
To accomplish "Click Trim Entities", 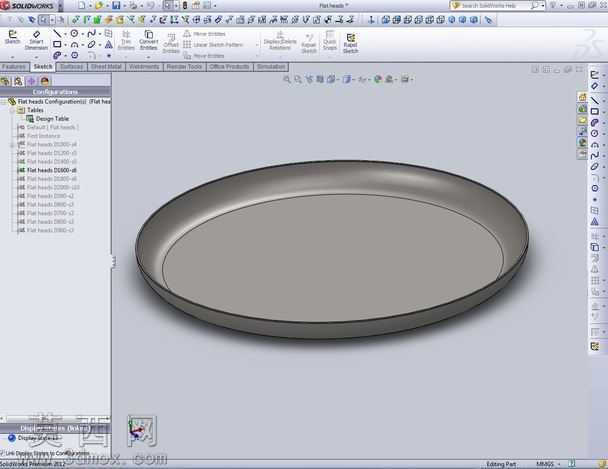I will (x=126, y=40).
